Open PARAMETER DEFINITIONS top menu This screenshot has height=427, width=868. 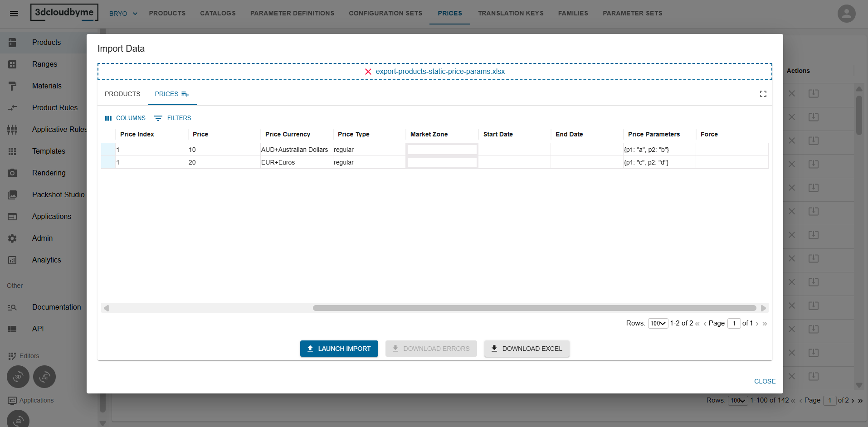[293, 13]
